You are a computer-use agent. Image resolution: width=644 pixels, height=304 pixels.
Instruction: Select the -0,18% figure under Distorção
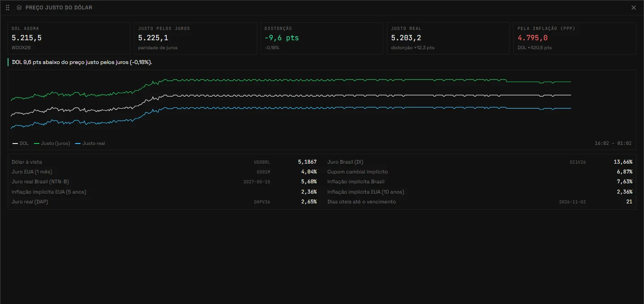coord(272,47)
